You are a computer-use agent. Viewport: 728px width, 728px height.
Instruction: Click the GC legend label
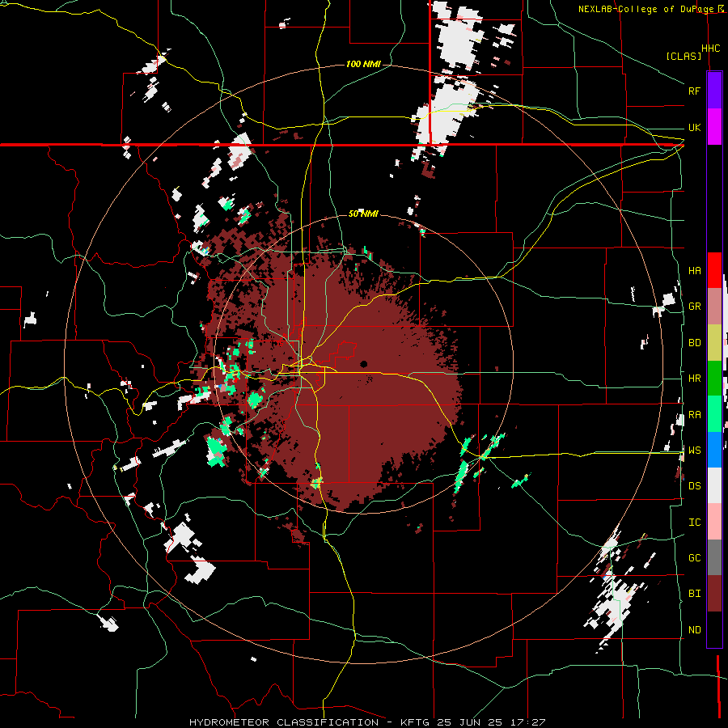point(694,558)
